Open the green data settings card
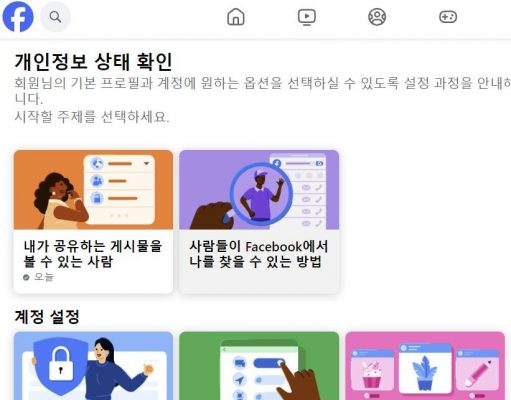511x400 pixels. click(x=259, y=366)
